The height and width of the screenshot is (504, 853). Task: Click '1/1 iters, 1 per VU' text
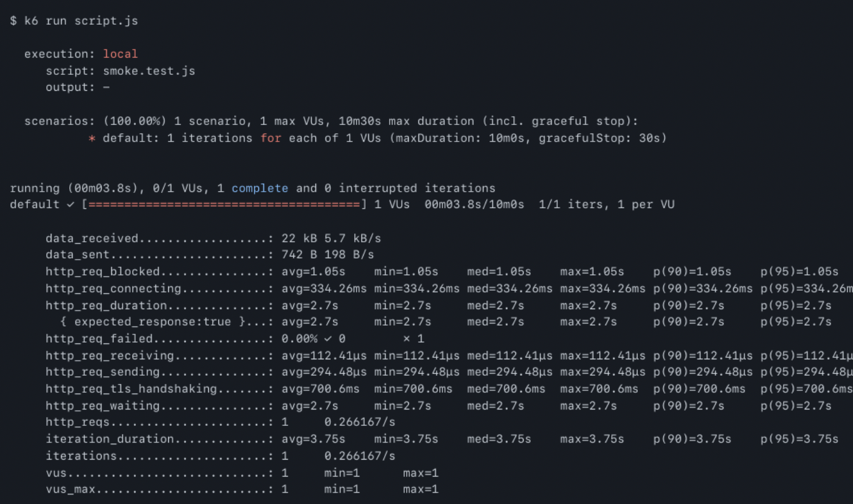(x=606, y=204)
